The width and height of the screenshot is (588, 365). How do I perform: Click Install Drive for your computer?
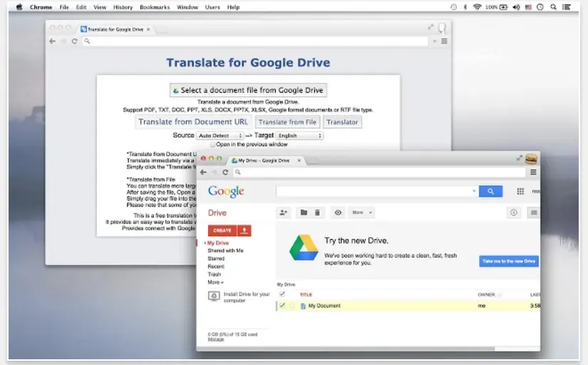(239, 297)
